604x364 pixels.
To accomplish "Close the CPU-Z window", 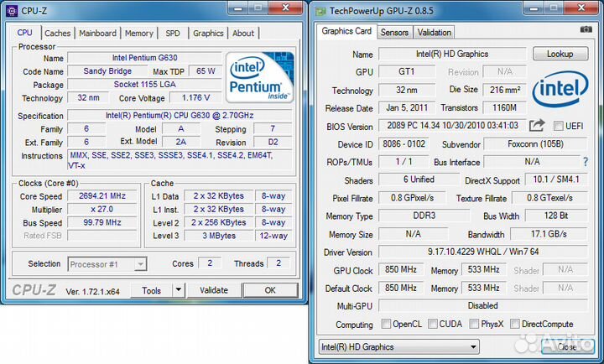I will tap(285, 8).
